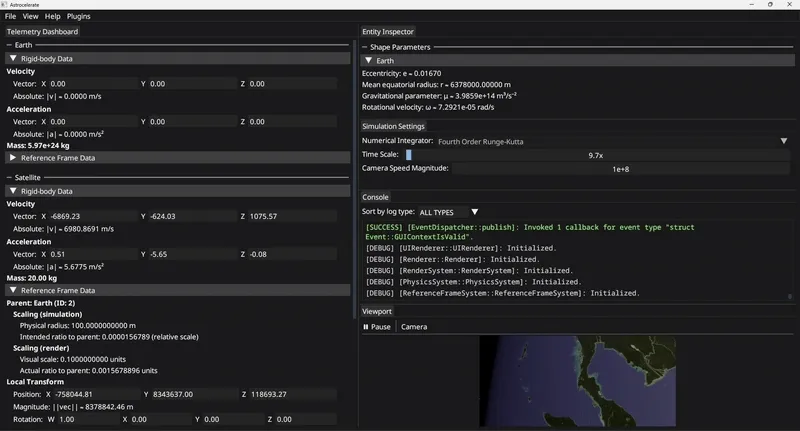Collapse Satellite Rigid-body Data section
The height and width of the screenshot is (431, 800).
tap(178, 191)
